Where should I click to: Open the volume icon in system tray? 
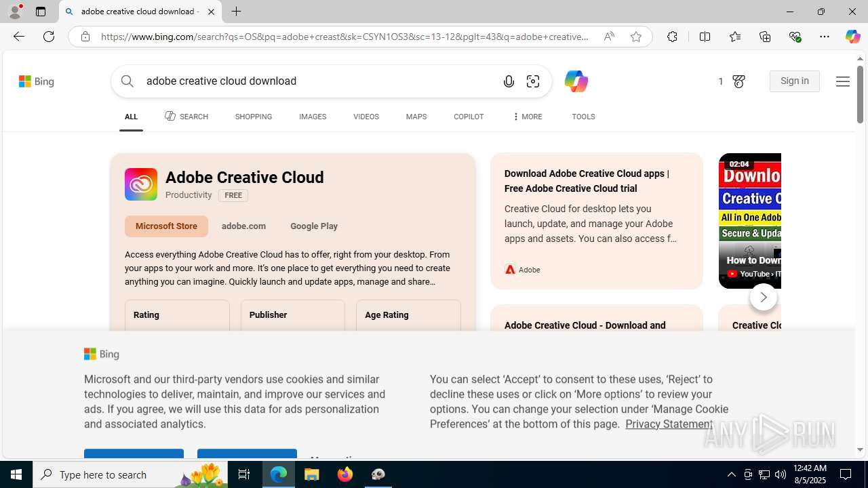(x=780, y=474)
